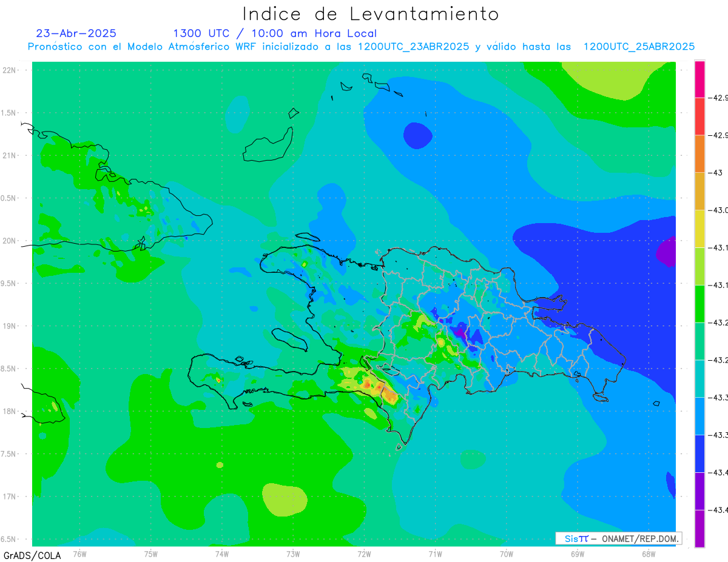The width and height of the screenshot is (728, 562).
Task: Click the '73W' longitude label
Action: 293,554
